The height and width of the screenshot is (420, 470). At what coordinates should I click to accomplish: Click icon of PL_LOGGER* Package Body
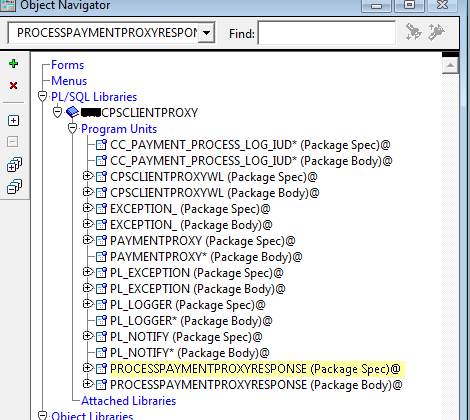coord(101,321)
